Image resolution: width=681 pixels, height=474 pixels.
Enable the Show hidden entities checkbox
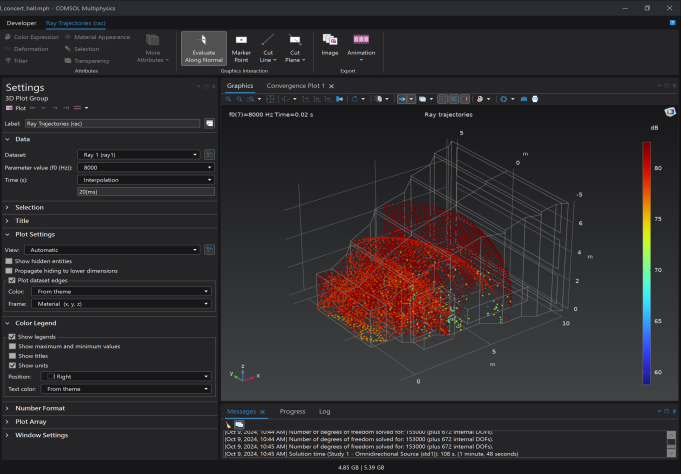tap(10, 260)
